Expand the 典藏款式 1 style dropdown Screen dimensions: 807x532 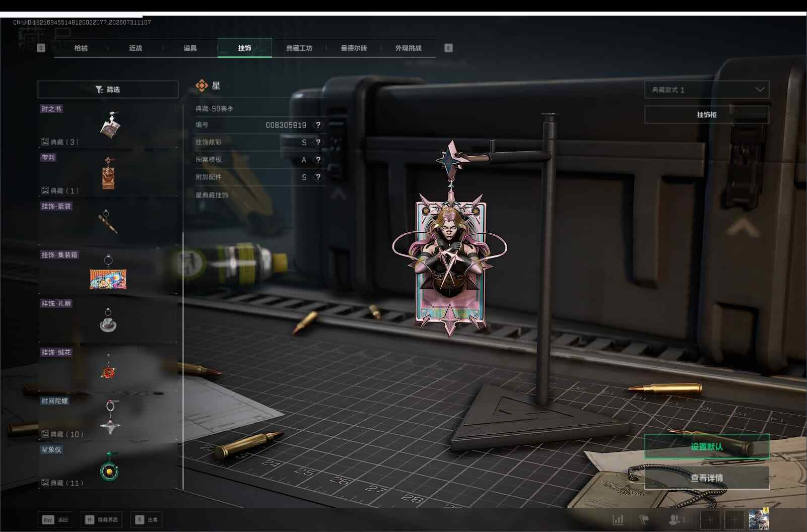pyautogui.click(x=707, y=90)
